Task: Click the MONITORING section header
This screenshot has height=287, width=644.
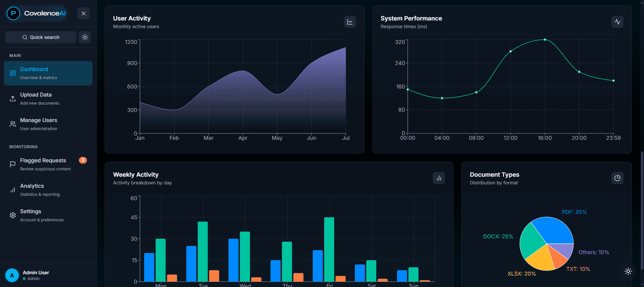Action: click(x=23, y=147)
